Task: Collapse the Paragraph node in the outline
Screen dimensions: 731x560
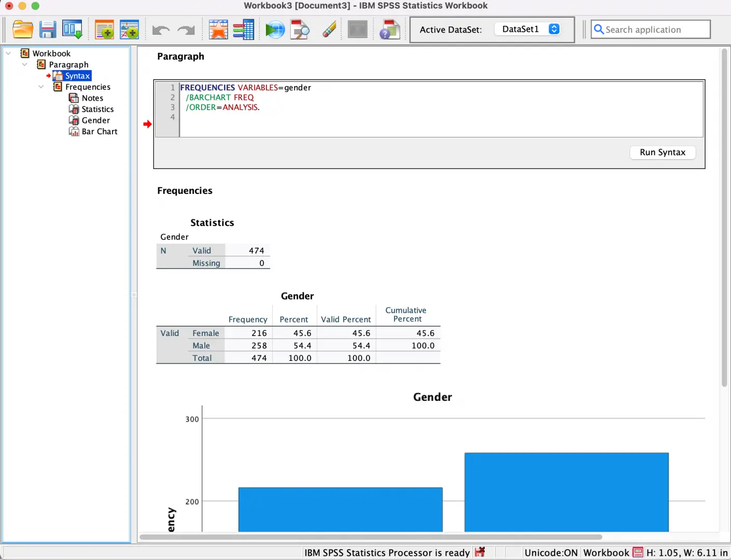Action: coord(24,64)
